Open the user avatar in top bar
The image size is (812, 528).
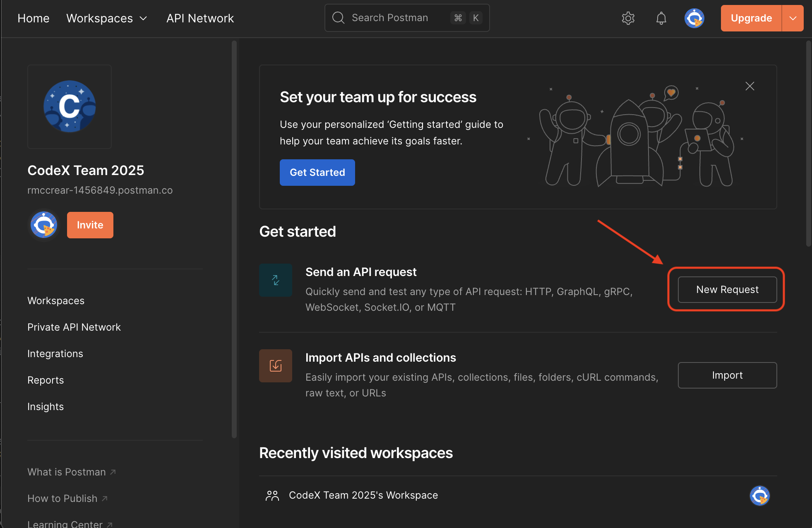click(694, 18)
